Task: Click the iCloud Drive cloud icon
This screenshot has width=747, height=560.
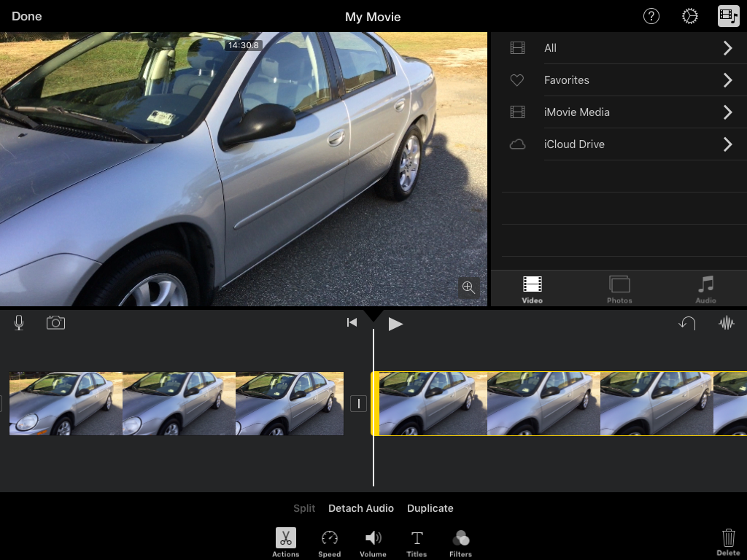Action: coord(517,144)
